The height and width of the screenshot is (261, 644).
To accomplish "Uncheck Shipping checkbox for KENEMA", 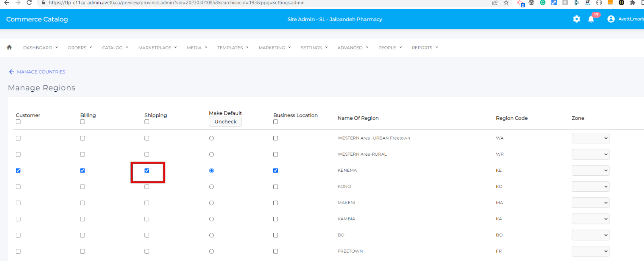I will (x=147, y=171).
